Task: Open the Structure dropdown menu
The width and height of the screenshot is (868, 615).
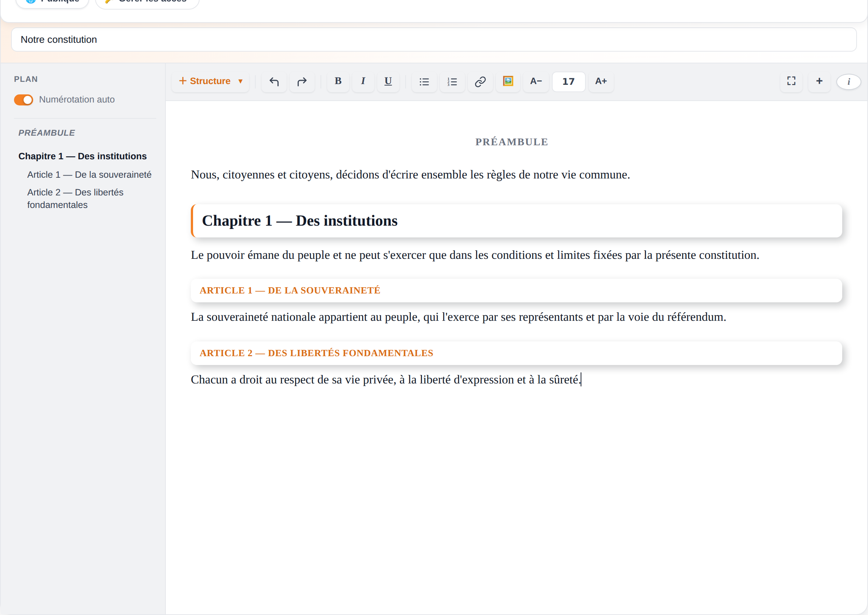Action: [x=210, y=81]
